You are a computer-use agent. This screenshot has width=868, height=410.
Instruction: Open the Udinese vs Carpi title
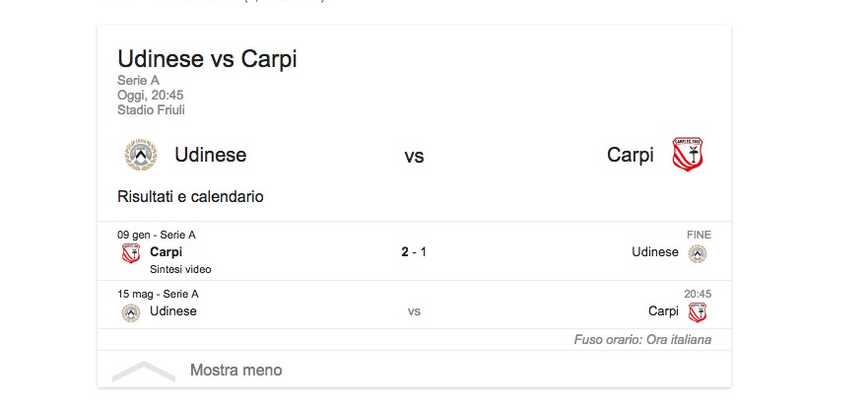pyautogui.click(x=207, y=59)
